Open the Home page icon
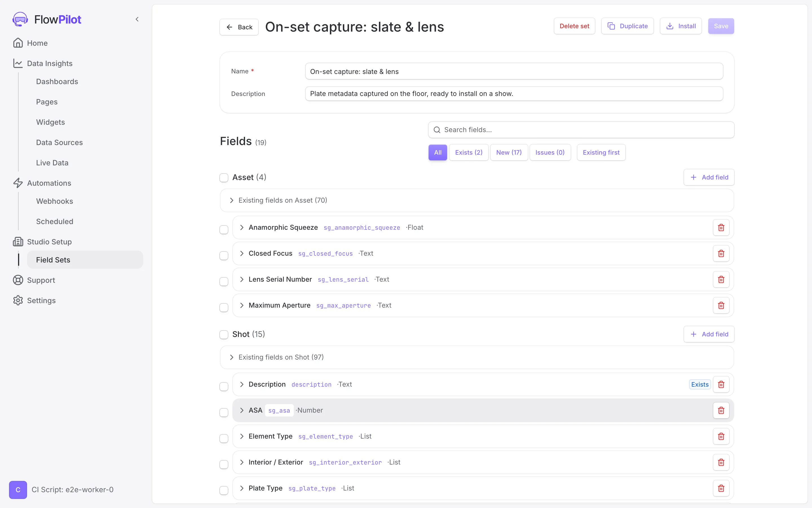Screen dimensions: 812x508 (x=18, y=43)
